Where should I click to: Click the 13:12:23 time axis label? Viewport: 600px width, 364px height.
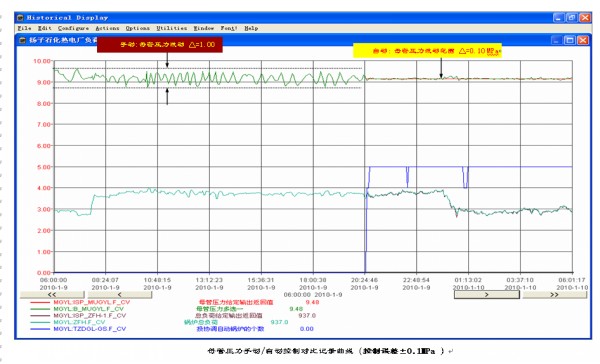tap(209, 280)
